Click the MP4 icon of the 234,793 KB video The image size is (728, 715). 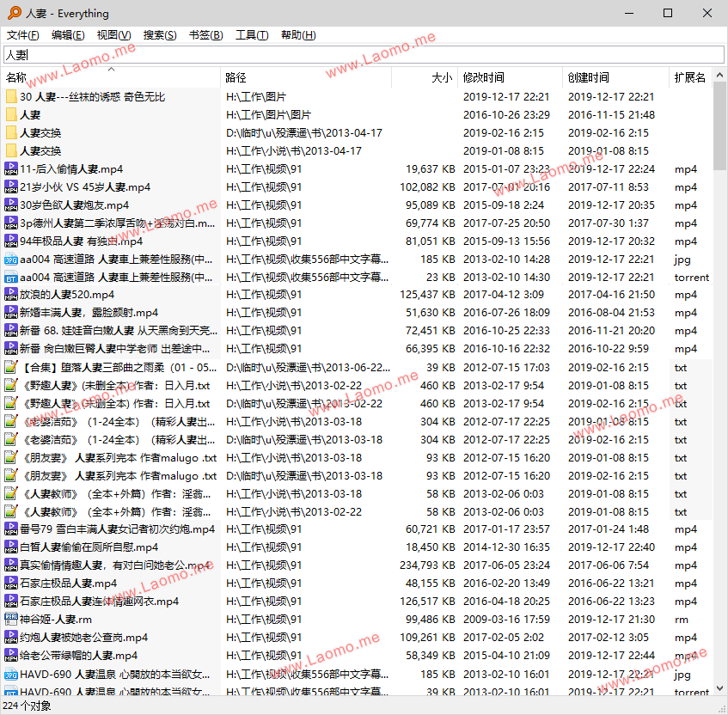[11, 565]
